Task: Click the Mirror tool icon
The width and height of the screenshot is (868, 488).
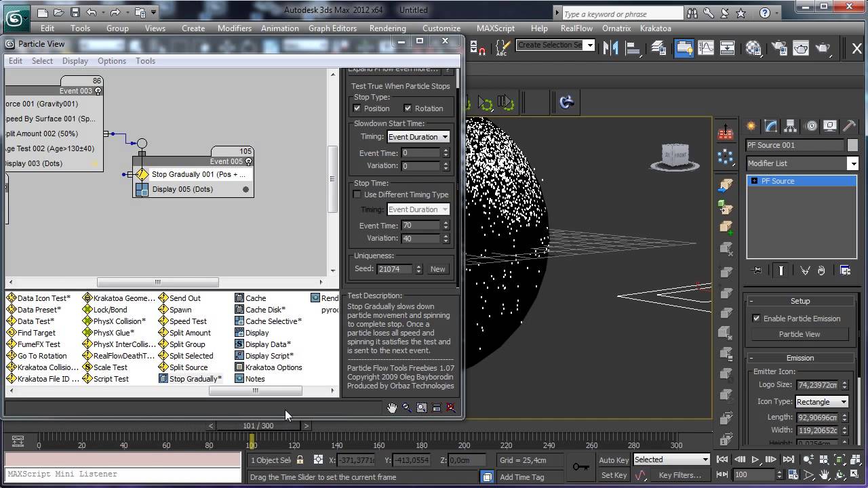Action: (611, 47)
